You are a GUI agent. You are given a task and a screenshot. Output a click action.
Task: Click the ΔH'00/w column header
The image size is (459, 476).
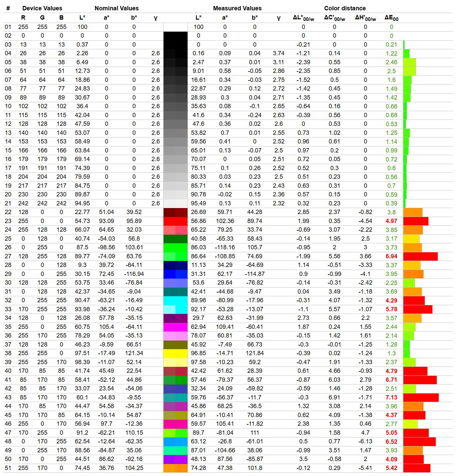365,18
